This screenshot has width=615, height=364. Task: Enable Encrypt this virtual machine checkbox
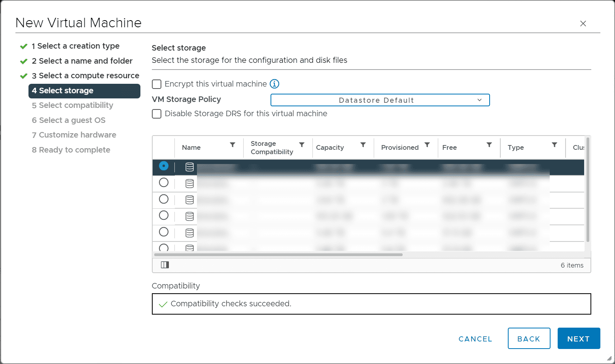[157, 84]
